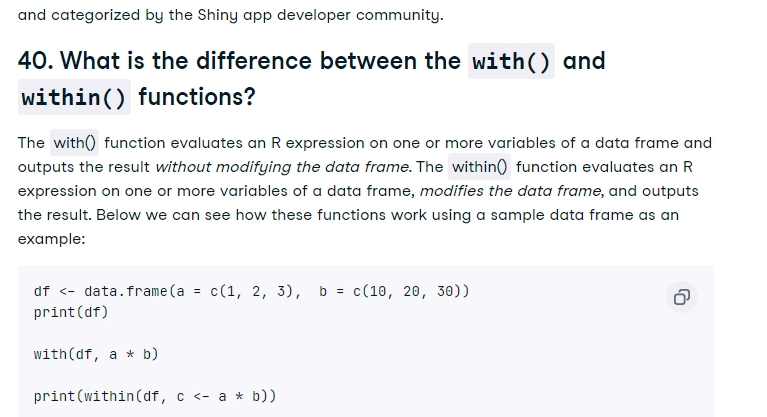Screen dimensions: 767x417
Task: Click the print(df) code line
Action: [71, 312]
